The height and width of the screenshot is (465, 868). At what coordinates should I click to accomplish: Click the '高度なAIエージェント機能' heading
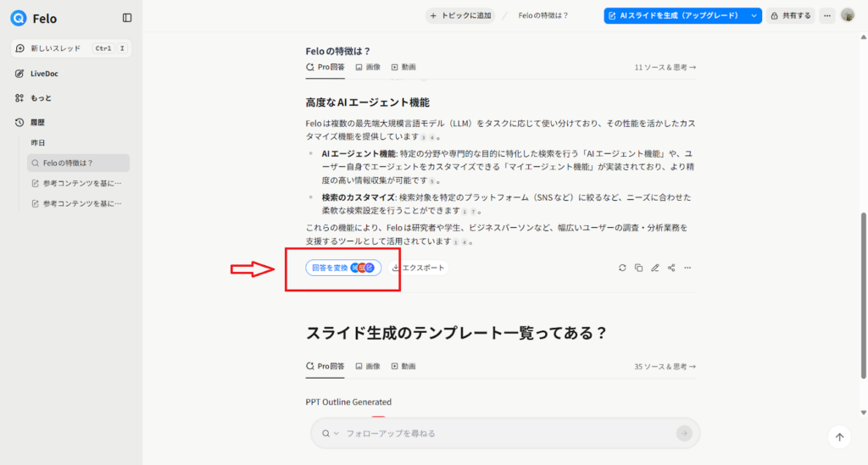click(368, 102)
